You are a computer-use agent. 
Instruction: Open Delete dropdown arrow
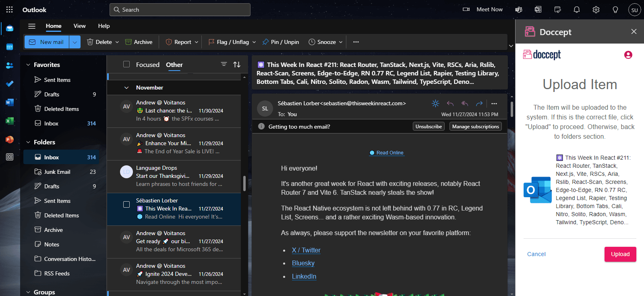click(x=117, y=42)
